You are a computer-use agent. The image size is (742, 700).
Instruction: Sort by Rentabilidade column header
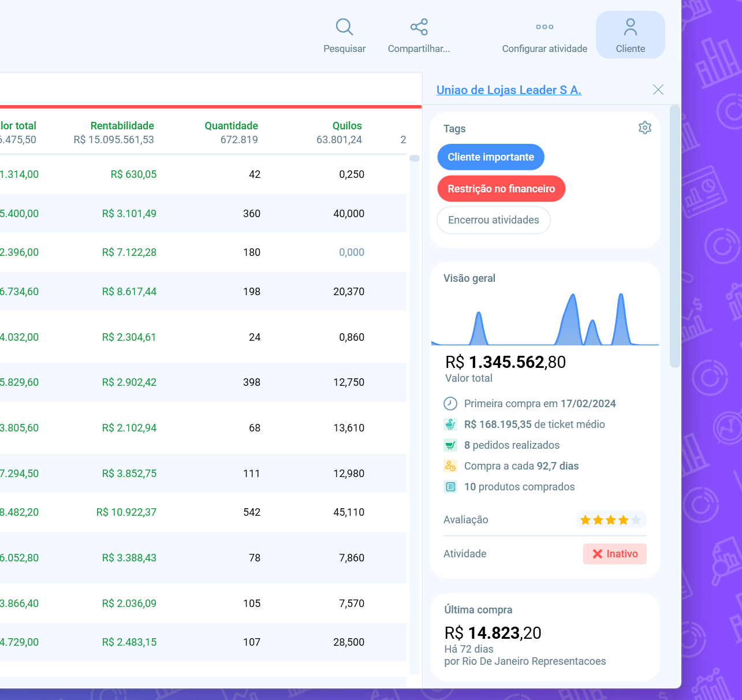122,126
